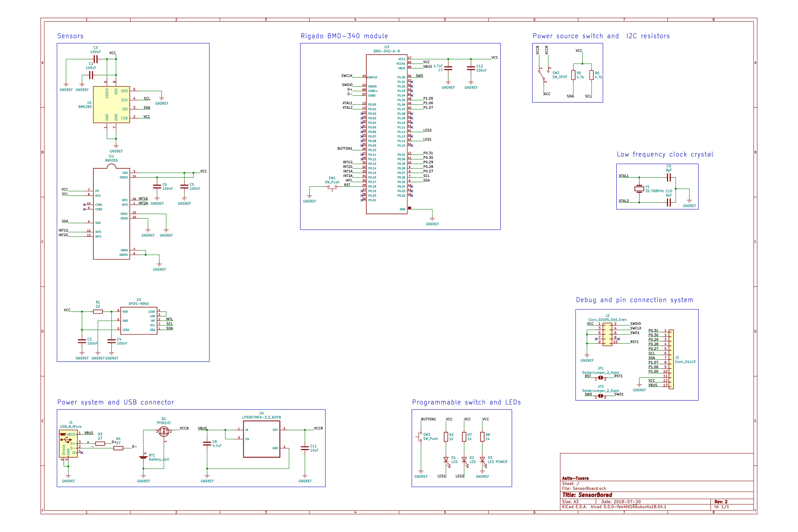This screenshot has width=798, height=532.
Task: Select the D1 LED symbol
Action: tap(446, 460)
